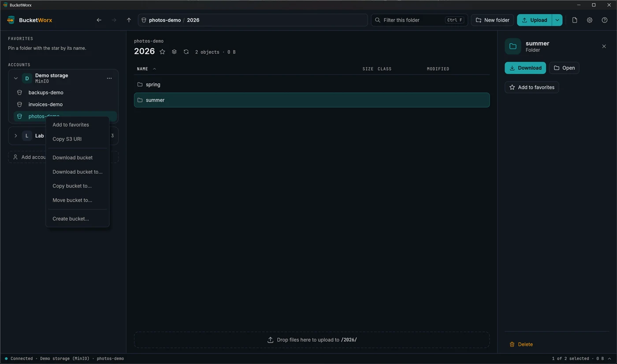Viewport: 617px width, 364px height.
Task: Choose the Download bucket menu entry
Action: tap(78, 158)
